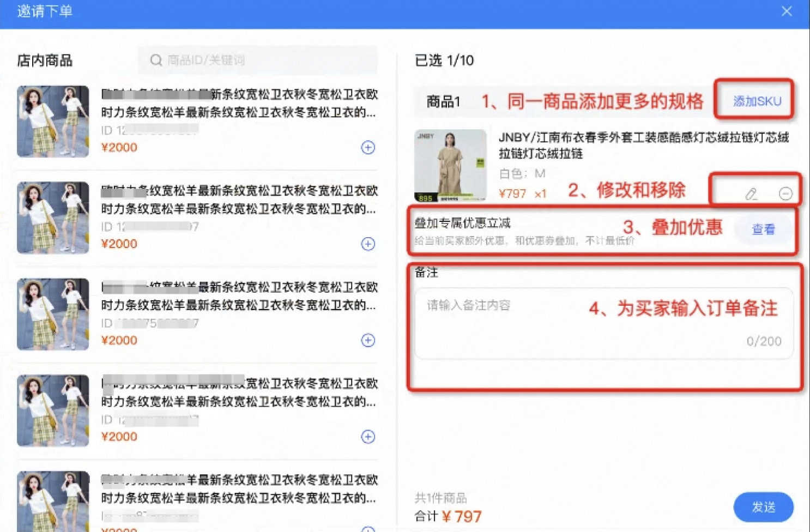Open the fourth store product thumbnail

click(53, 411)
